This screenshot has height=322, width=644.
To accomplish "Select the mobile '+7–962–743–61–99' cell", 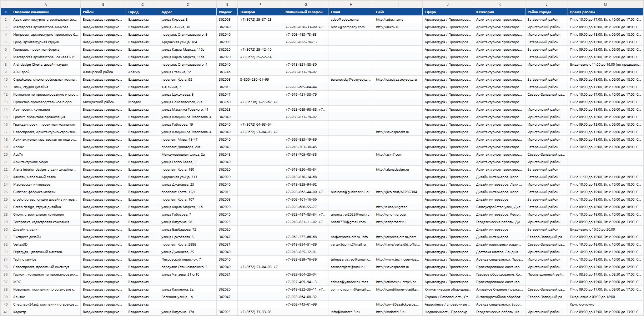I will (x=306, y=305).
